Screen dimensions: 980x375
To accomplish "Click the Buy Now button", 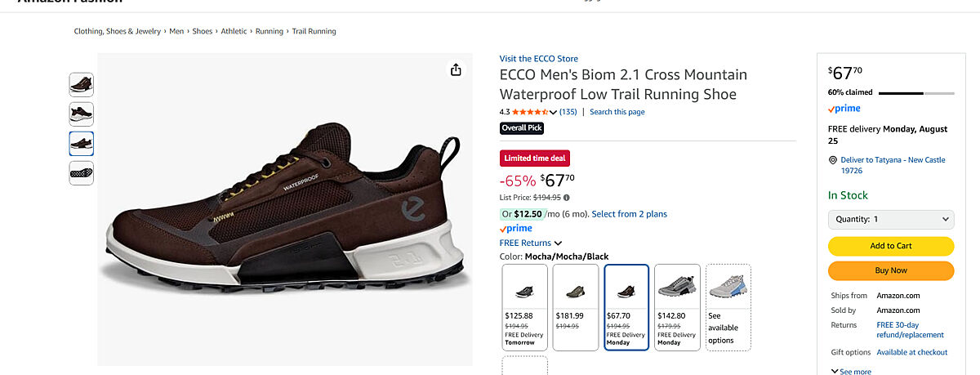I will pos(890,270).
